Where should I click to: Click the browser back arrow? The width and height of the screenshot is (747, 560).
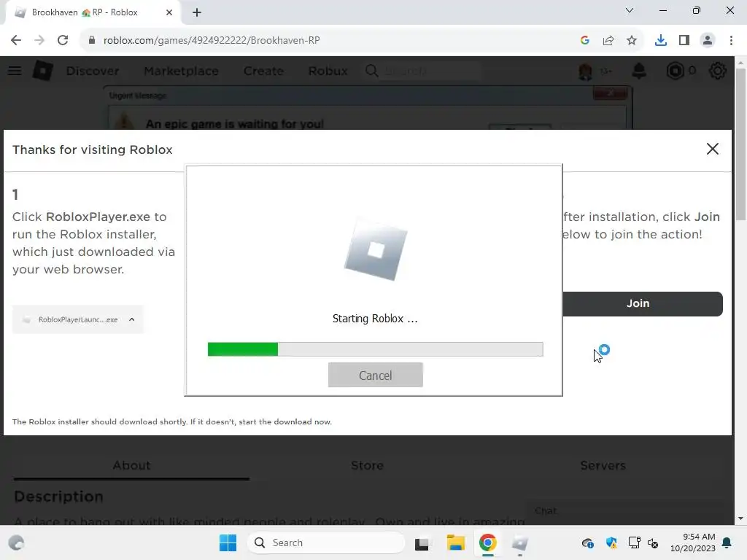16,41
